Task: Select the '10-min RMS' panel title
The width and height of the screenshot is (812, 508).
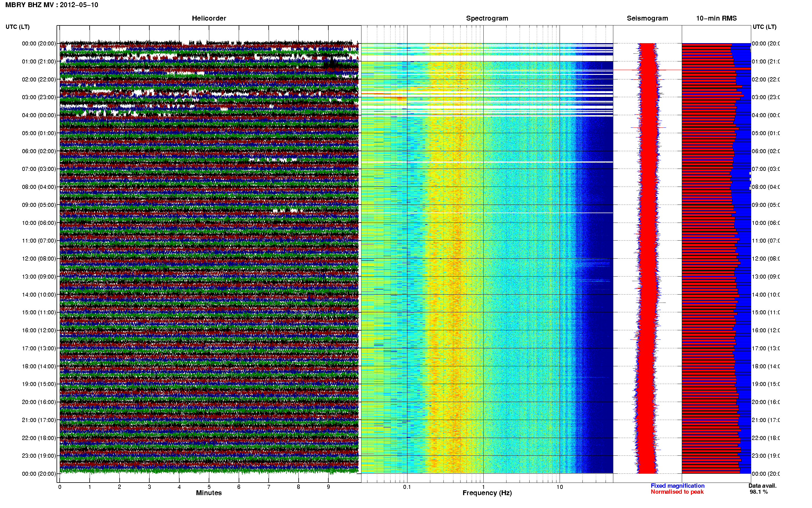Action: [716, 18]
